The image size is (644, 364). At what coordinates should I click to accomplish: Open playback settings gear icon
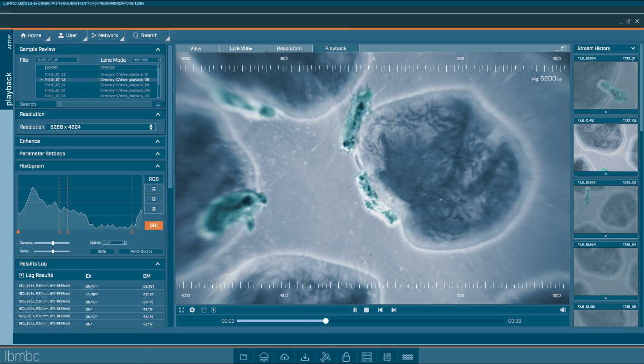(192, 310)
